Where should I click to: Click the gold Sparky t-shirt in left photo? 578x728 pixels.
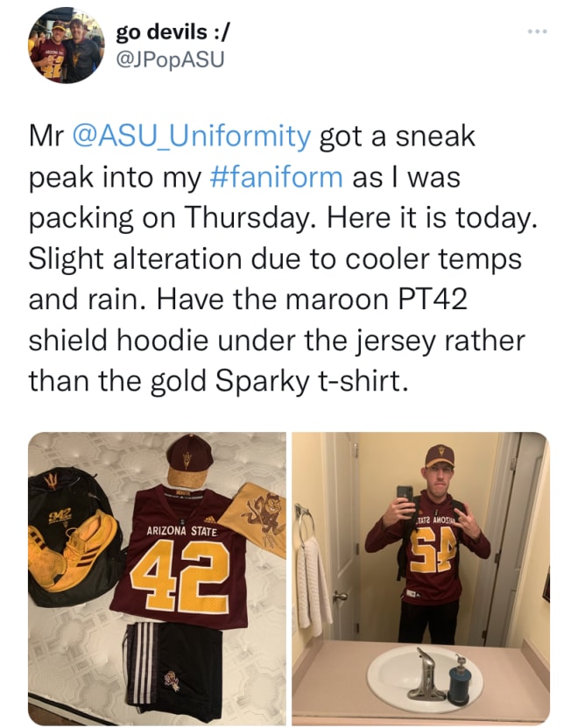[x=255, y=519]
